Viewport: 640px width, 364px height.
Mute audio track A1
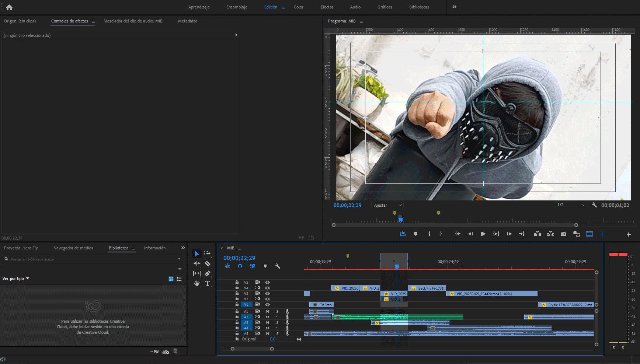coord(268,312)
